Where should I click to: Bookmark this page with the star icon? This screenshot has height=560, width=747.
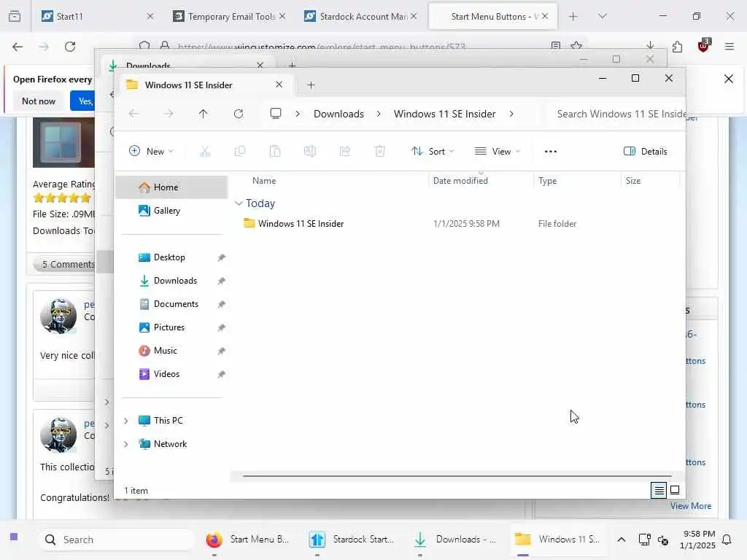point(576,46)
